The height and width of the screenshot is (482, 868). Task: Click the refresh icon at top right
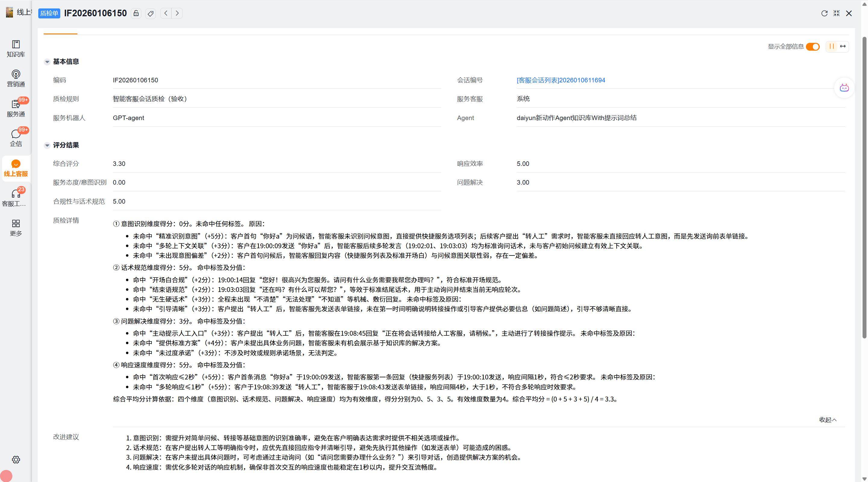pos(824,13)
